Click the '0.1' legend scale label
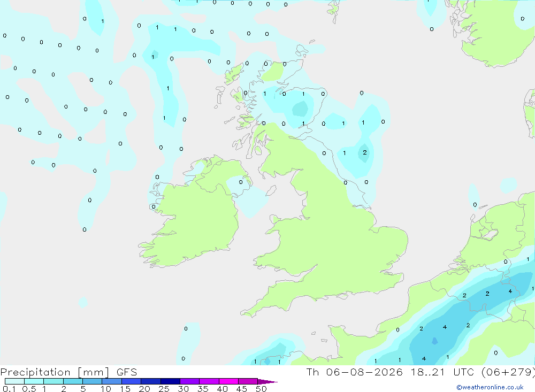535x392 pixels. point(9,389)
